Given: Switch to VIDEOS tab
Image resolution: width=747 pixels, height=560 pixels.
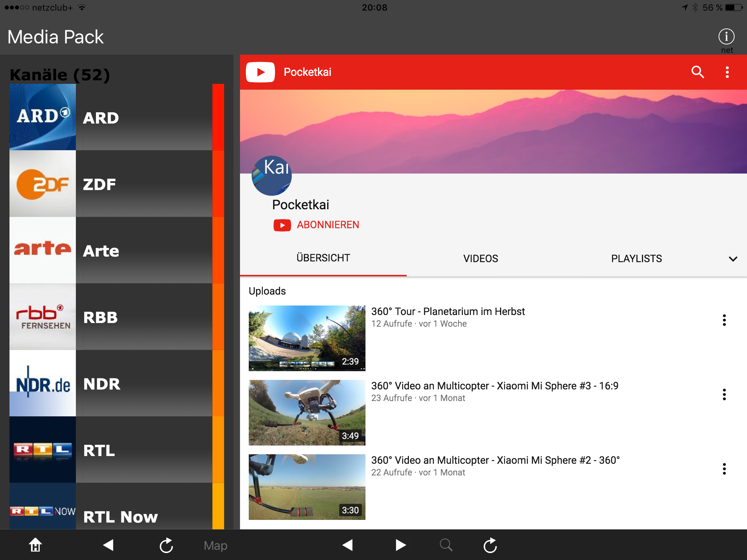Looking at the screenshot, I should [481, 258].
